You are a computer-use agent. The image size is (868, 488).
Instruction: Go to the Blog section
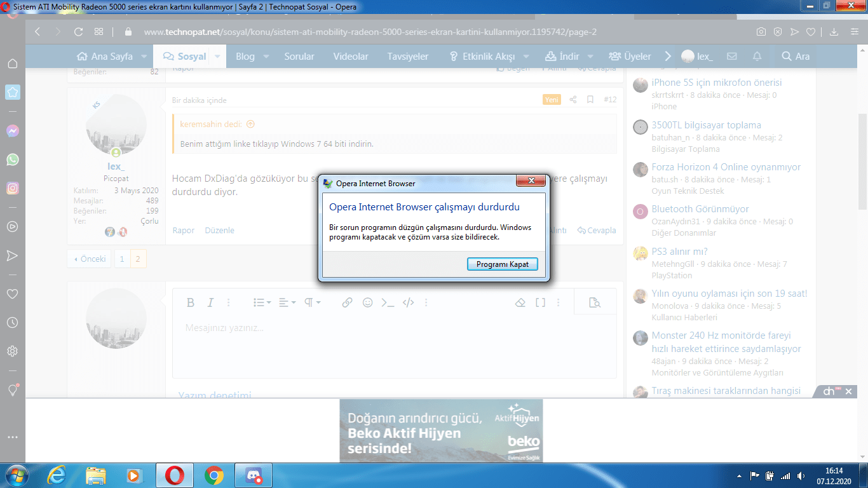pos(245,57)
